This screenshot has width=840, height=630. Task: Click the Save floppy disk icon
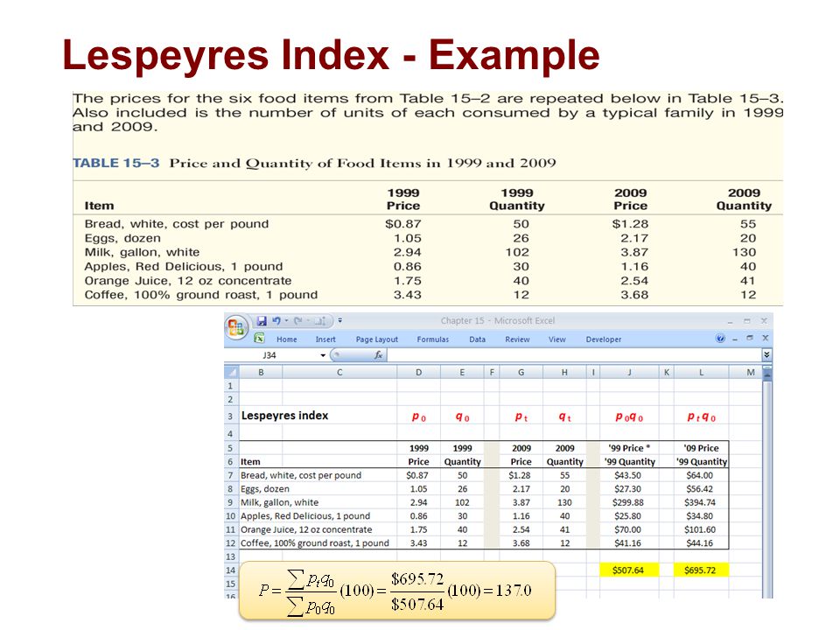(x=262, y=321)
